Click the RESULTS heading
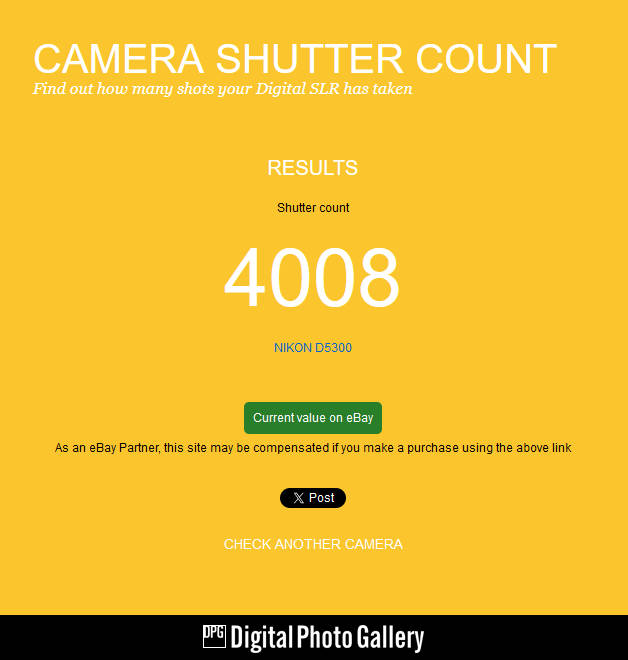Image resolution: width=628 pixels, height=660 pixels. [x=313, y=168]
